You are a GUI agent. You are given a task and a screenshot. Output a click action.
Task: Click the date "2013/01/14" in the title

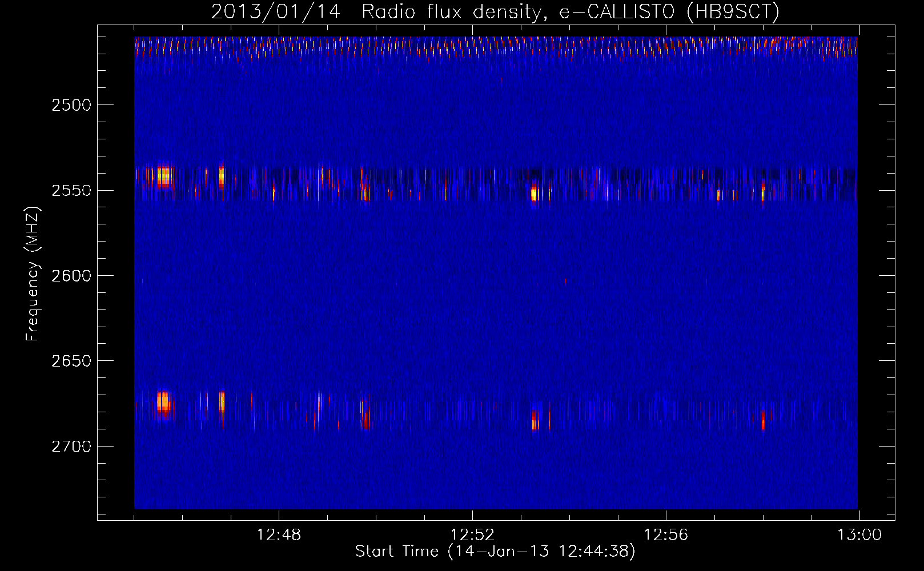click(276, 12)
